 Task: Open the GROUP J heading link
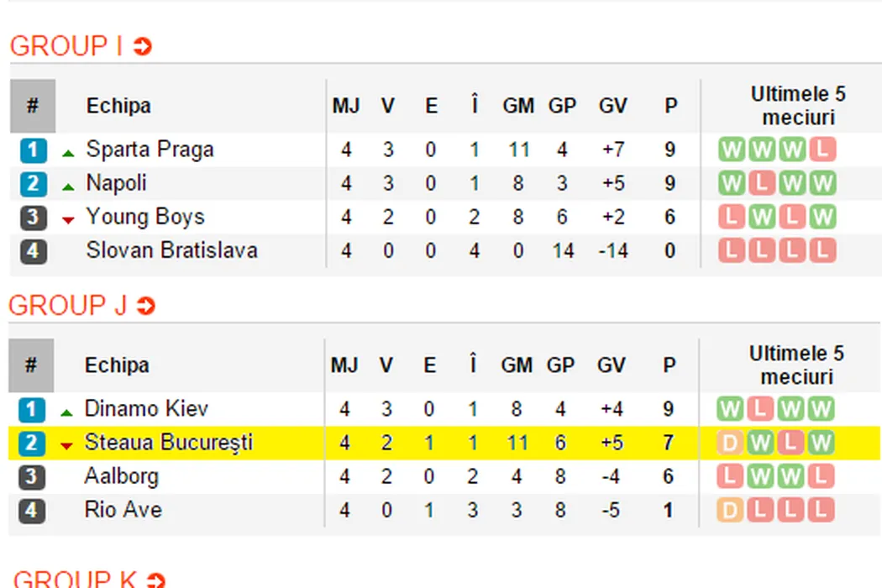click(67, 306)
